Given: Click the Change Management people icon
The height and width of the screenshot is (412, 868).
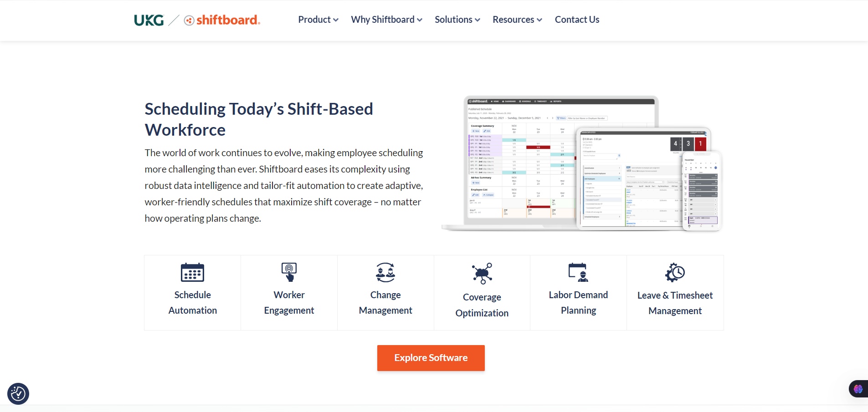Looking at the screenshot, I should coord(385,272).
